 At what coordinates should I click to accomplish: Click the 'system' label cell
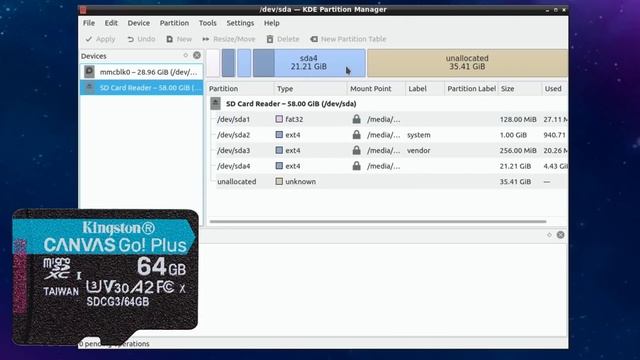pos(419,135)
